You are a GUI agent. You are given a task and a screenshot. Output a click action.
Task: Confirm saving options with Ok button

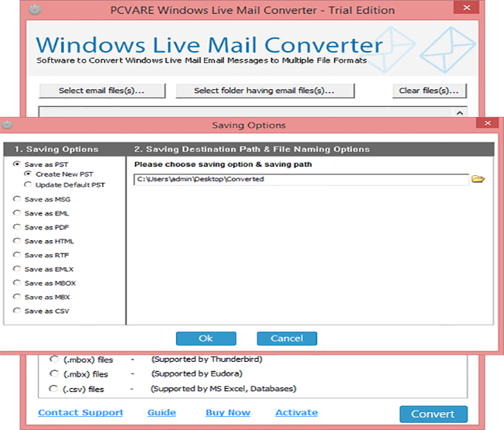pyautogui.click(x=206, y=339)
